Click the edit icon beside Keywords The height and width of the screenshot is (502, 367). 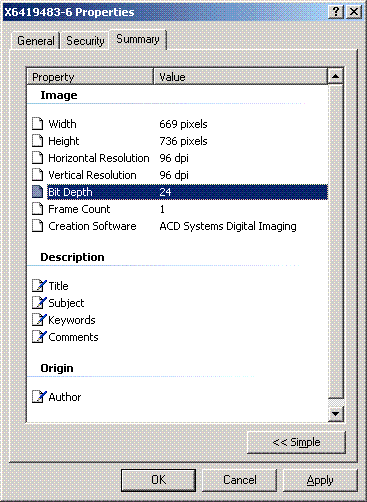click(39, 320)
